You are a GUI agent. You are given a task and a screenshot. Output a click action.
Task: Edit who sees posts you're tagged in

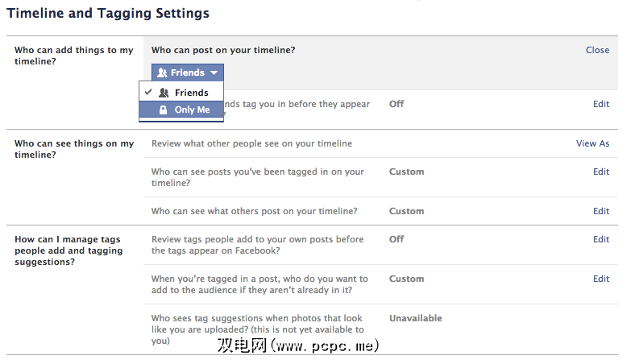[x=601, y=172]
